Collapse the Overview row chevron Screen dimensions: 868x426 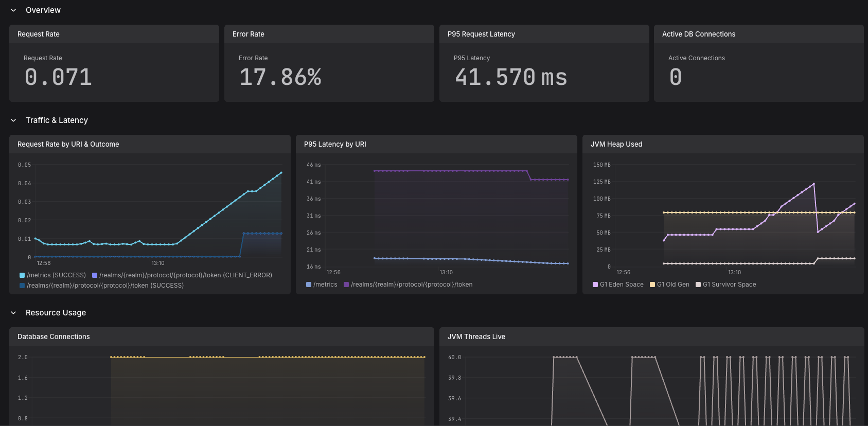click(13, 10)
